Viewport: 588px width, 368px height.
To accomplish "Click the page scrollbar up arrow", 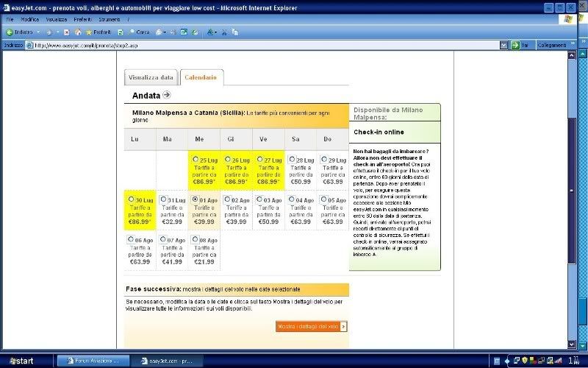I will click(x=572, y=55).
